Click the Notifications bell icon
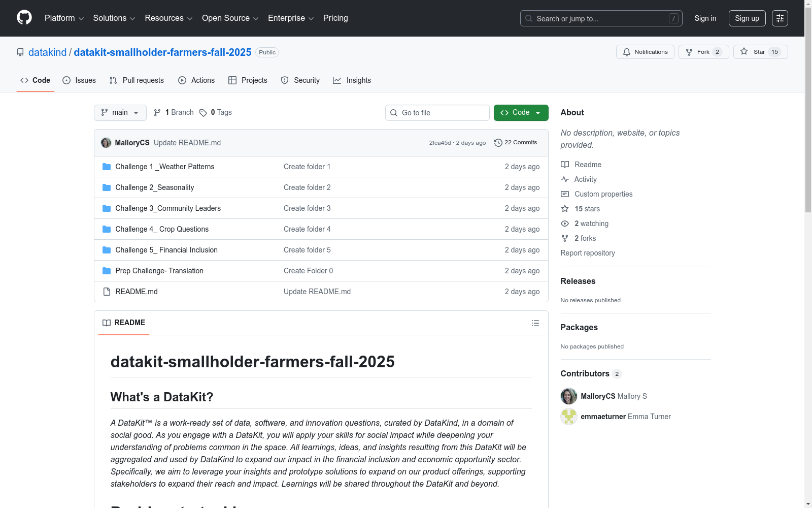The image size is (812, 508). 627,52
